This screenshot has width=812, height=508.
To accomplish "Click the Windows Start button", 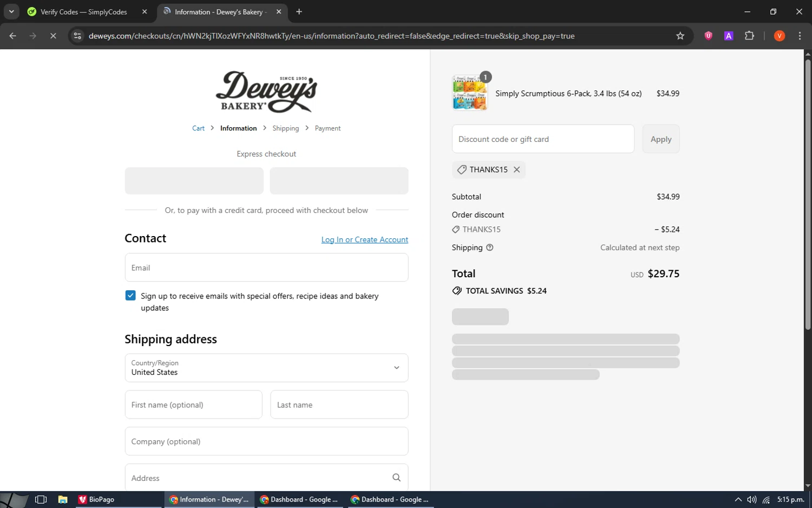I will [x=14, y=499].
